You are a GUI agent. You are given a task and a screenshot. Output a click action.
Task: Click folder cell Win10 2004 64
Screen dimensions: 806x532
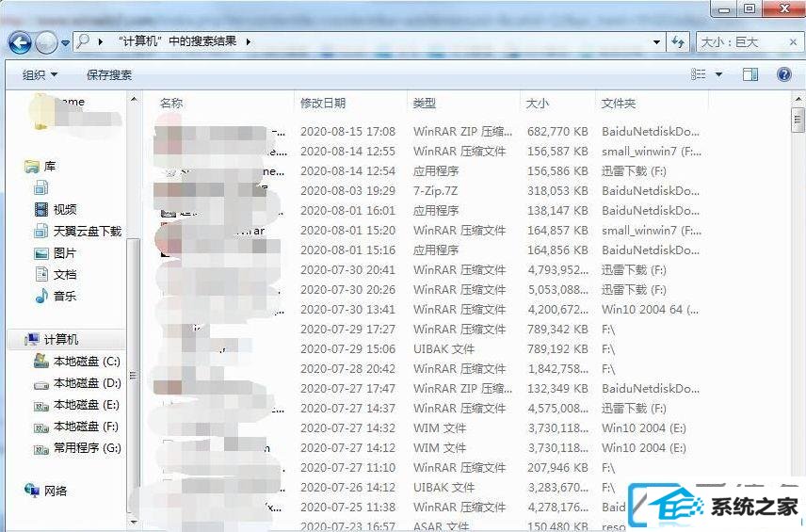point(650,310)
